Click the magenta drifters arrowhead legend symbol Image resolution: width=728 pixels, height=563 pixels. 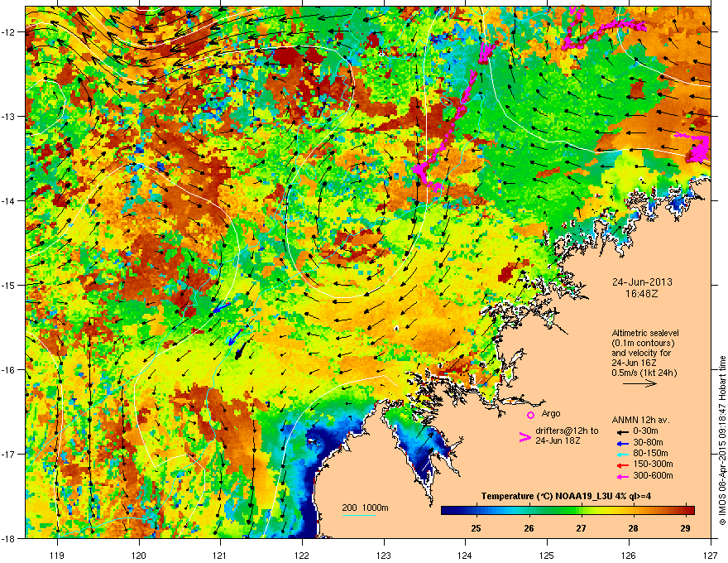pos(524,437)
